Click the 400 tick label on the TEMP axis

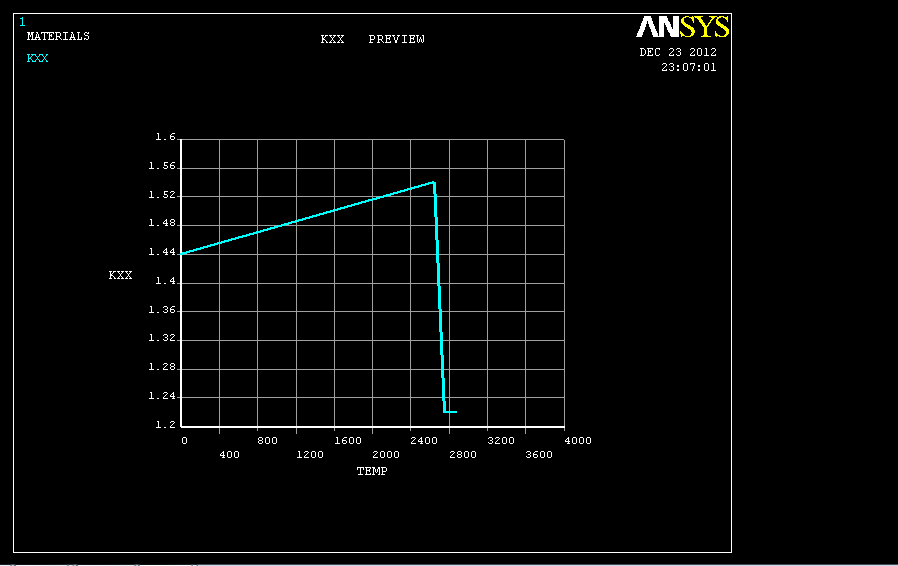tap(229, 454)
